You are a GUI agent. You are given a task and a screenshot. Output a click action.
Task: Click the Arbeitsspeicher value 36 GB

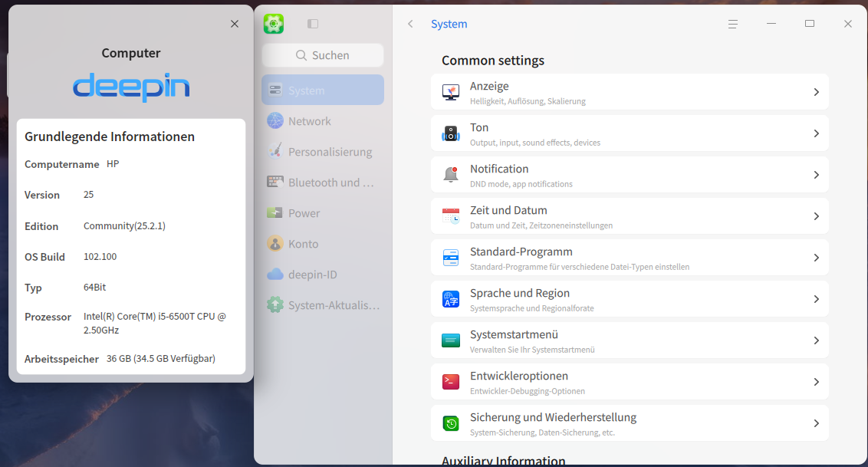(161, 359)
